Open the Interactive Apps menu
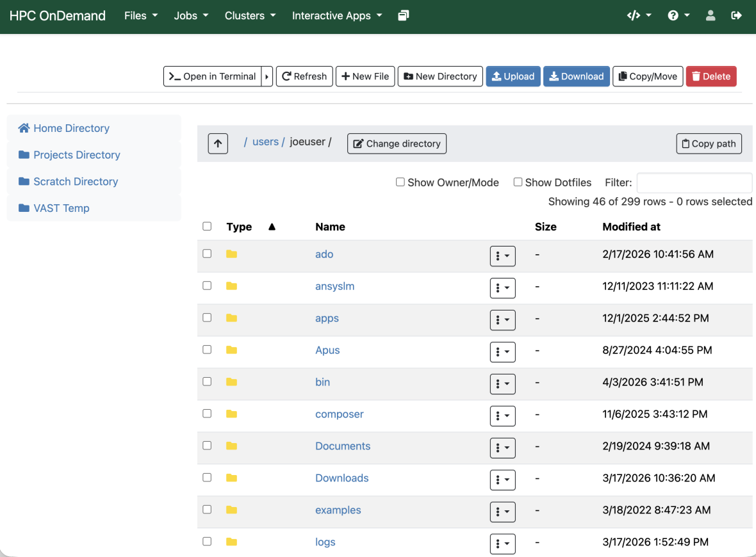Viewport: 756px width, 557px height. click(x=336, y=16)
